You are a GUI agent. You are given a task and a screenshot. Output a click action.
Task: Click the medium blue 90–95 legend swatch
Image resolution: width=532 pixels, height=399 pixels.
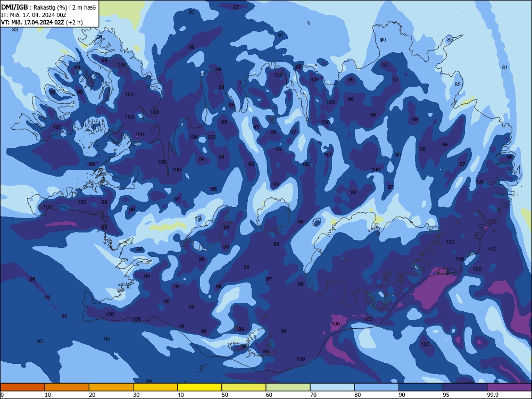pos(421,387)
